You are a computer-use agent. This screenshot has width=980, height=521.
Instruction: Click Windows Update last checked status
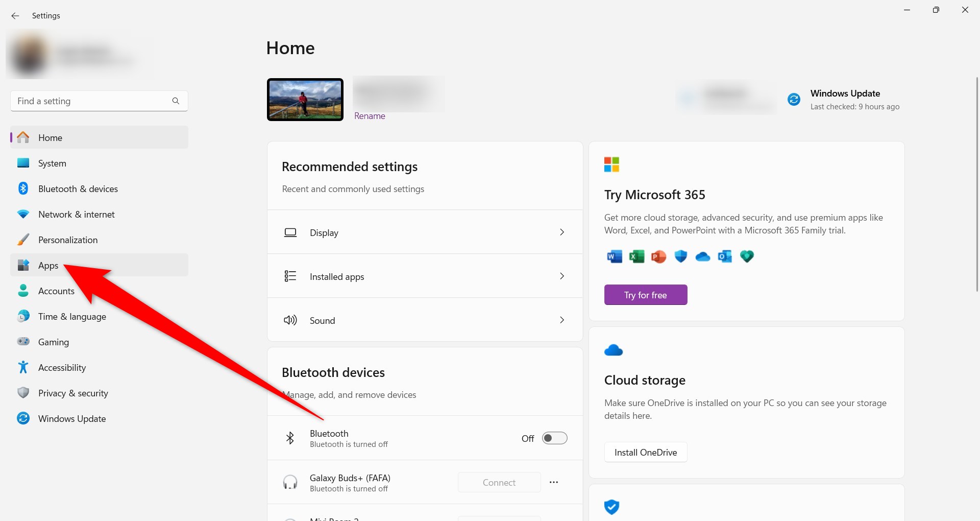coord(855,107)
